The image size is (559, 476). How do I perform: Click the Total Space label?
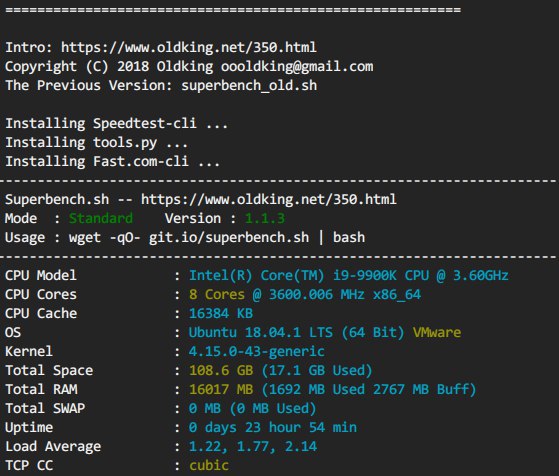coord(49,371)
